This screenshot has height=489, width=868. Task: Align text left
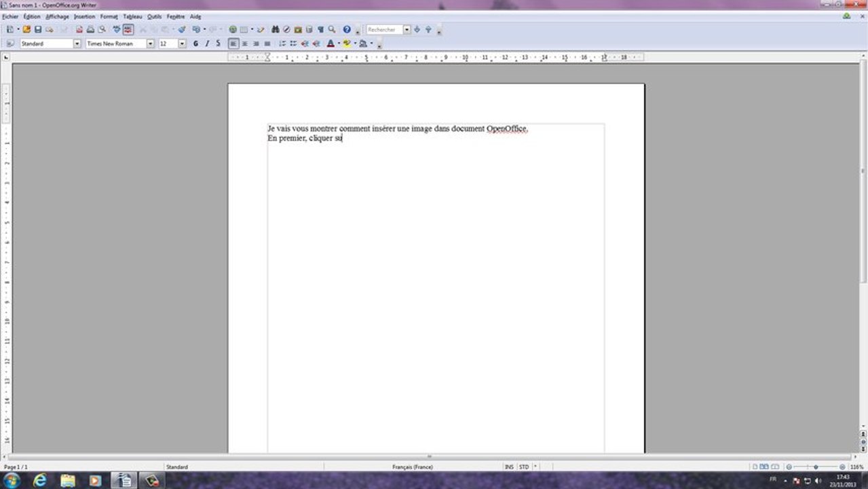(233, 43)
